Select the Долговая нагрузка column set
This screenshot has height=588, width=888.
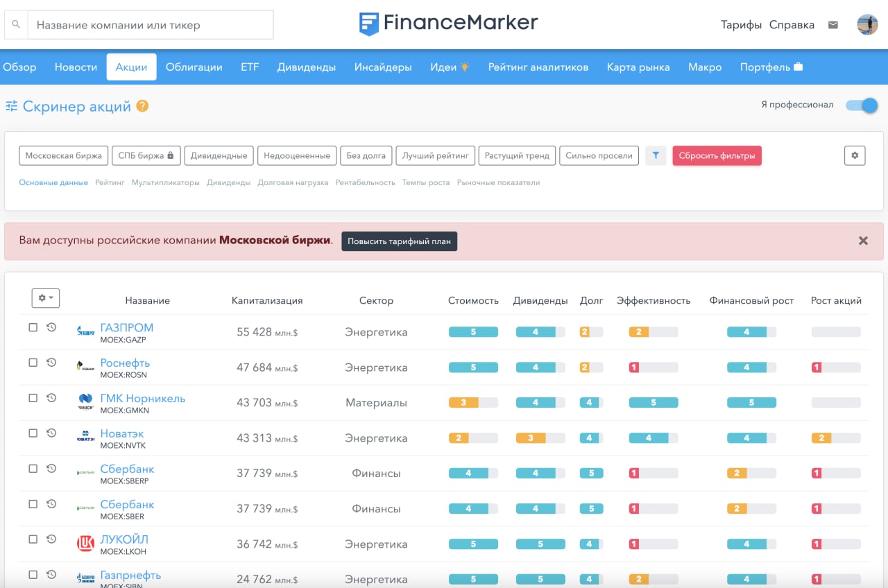[x=293, y=182]
